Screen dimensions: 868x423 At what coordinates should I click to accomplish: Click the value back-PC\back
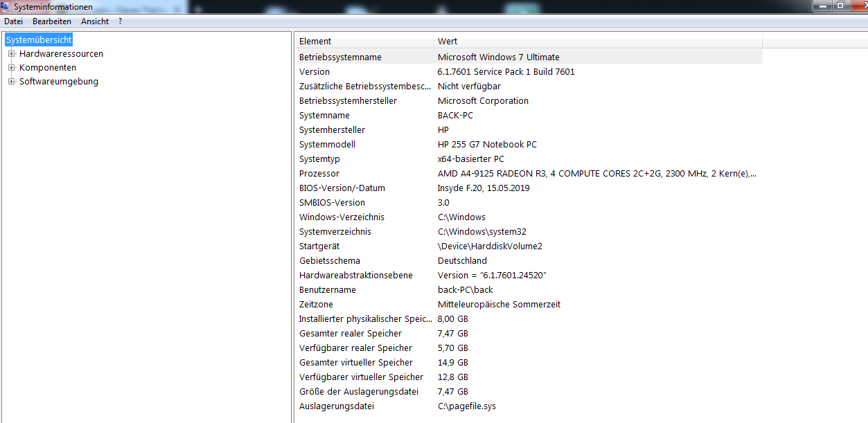(x=466, y=289)
